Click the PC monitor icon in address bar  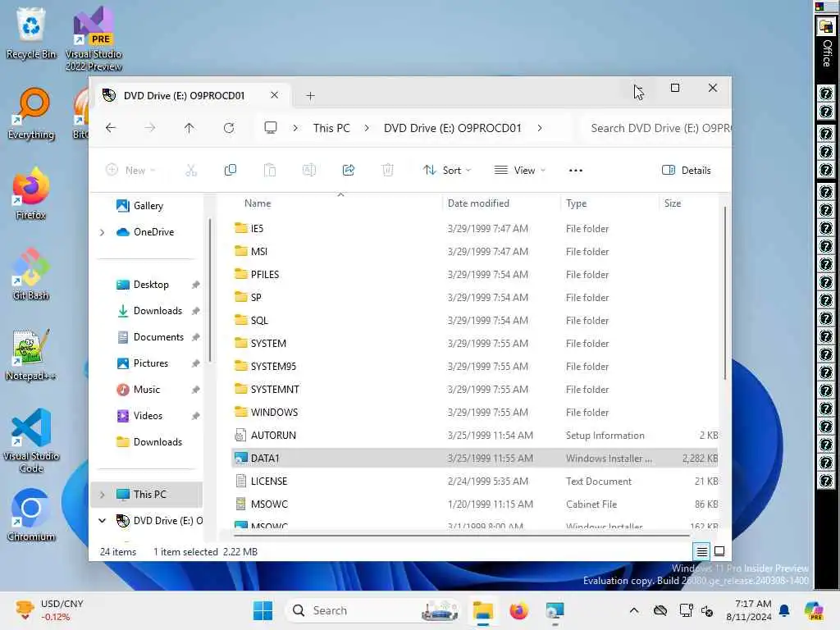tap(271, 127)
